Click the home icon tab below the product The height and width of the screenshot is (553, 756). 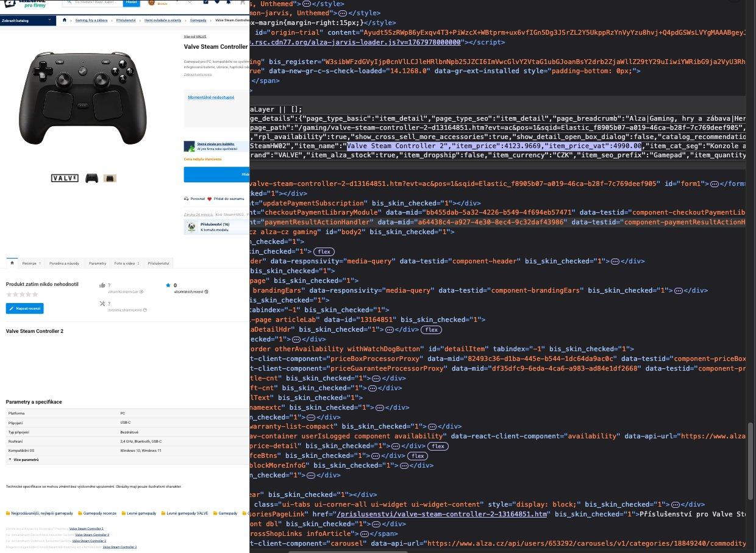coord(11,263)
